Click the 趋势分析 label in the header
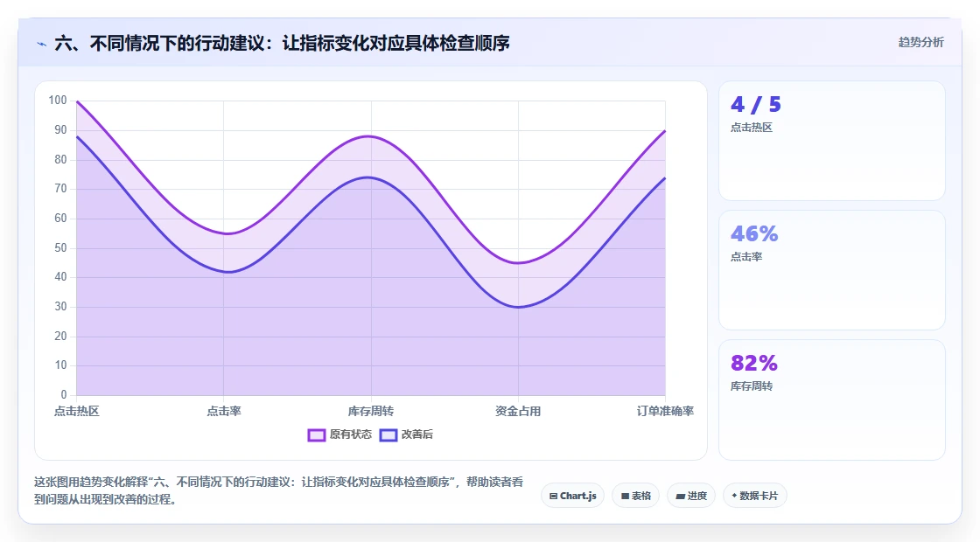Viewport: 980px width, 542px height. click(920, 43)
